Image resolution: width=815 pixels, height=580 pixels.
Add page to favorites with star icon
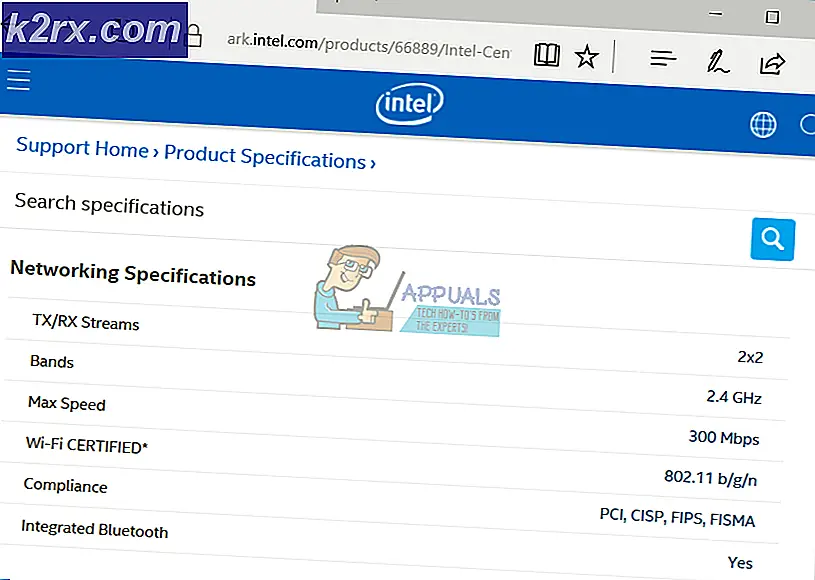(587, 57)
